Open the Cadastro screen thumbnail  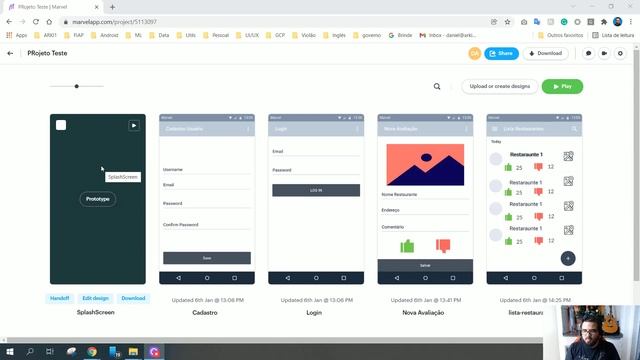(207, 199)
